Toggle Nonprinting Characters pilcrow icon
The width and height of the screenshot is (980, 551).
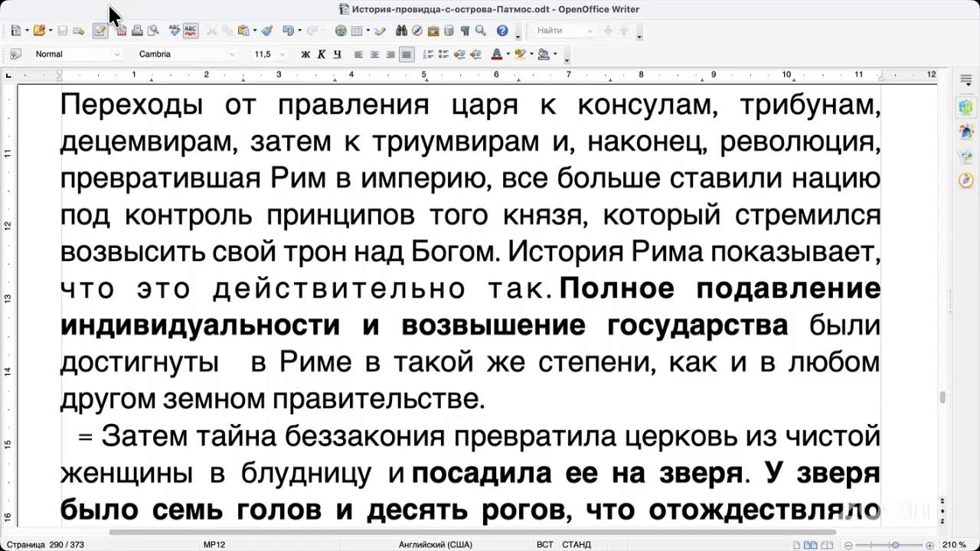click(465, 31)
